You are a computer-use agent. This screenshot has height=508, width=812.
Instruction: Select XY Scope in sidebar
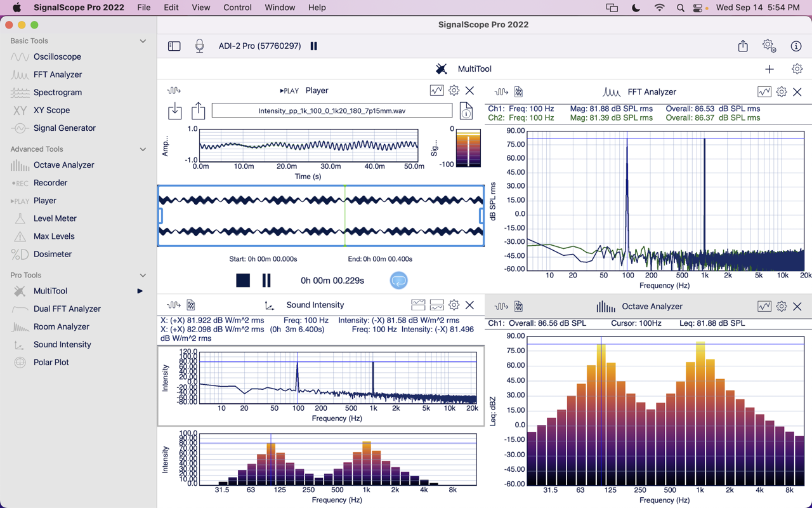(x=51, y=110)
